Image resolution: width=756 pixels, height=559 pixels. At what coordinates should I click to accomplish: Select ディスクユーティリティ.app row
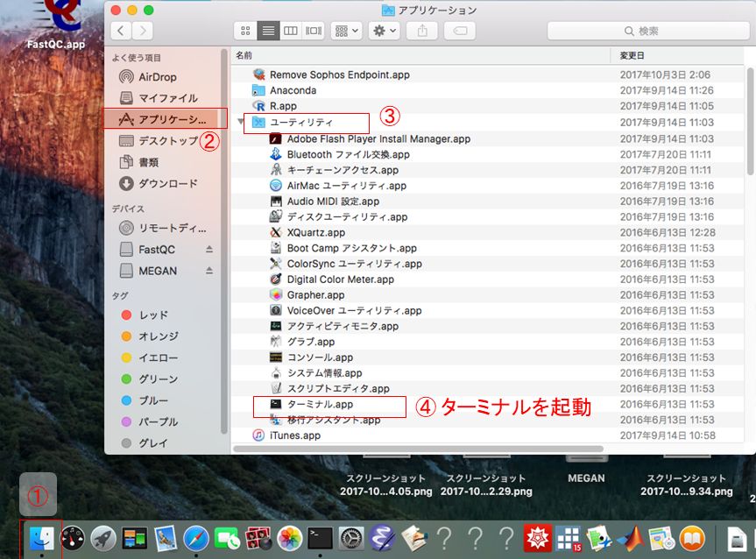[x=487, y=216]
